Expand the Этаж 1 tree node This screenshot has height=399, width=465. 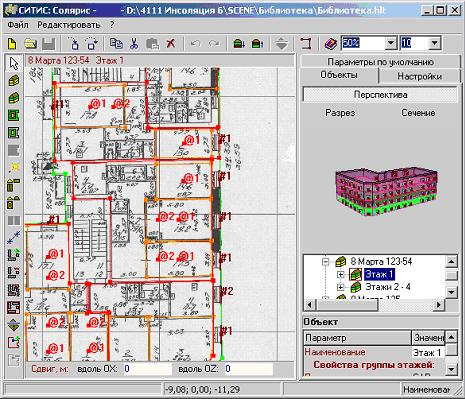tap(341, 275)
